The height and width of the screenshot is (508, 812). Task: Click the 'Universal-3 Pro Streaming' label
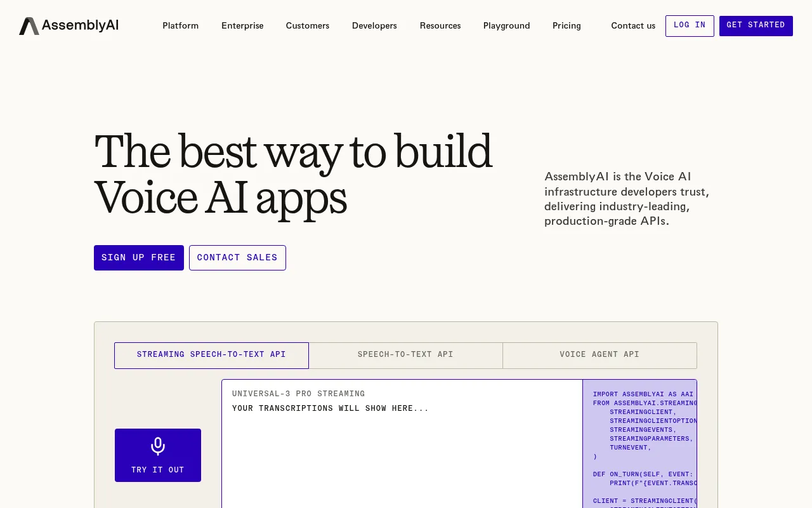(298, 394)
